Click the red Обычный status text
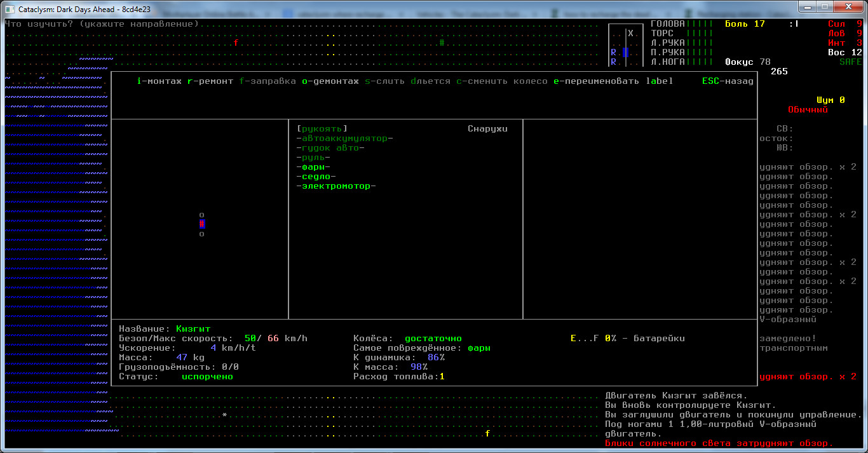The width and height of the screenshot is (868, 453). pos(808,109)
